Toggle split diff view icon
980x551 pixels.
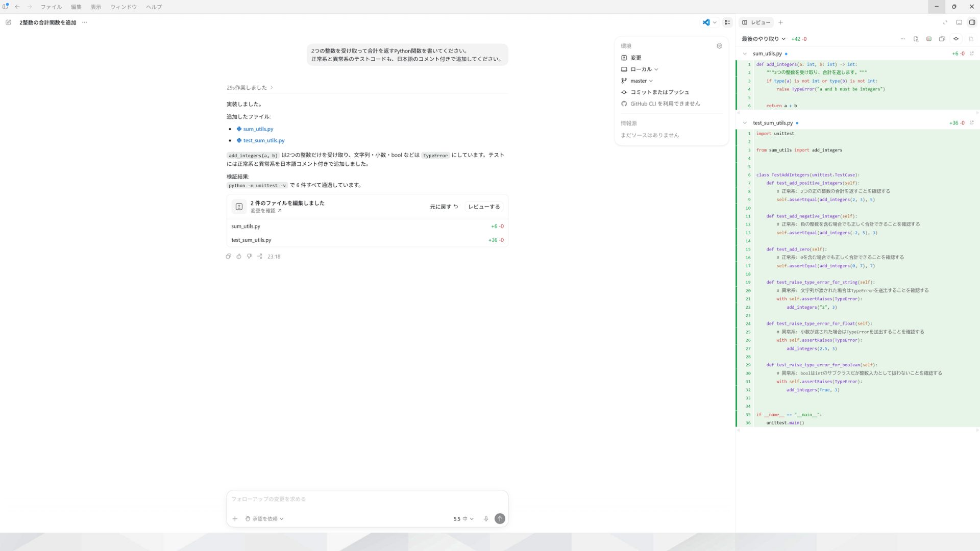click(929, 39)
